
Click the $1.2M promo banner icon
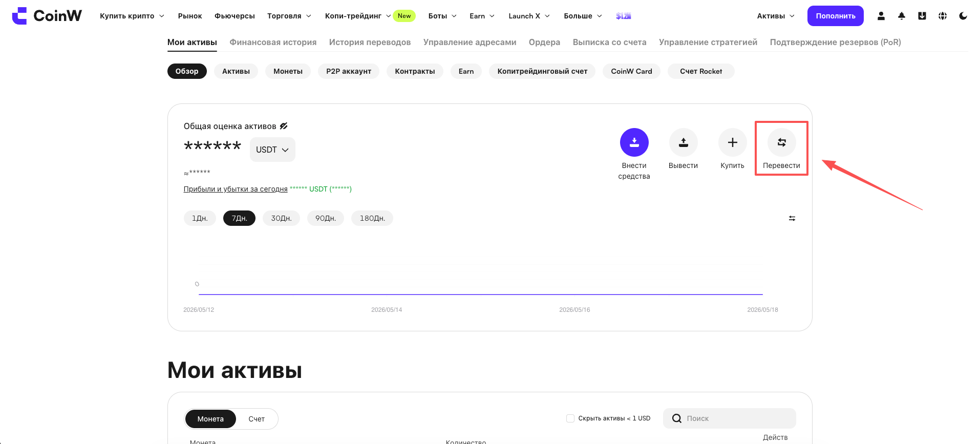623,16
